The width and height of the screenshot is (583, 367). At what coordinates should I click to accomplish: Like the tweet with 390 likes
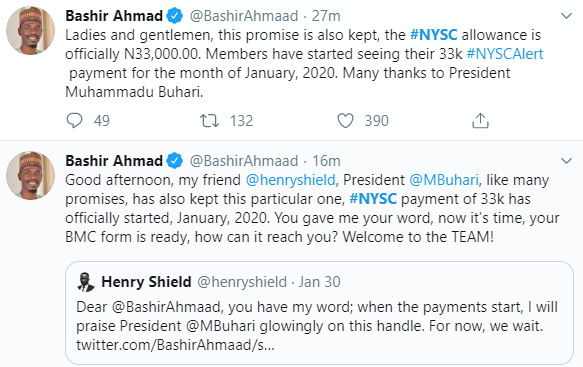[345, 121]
